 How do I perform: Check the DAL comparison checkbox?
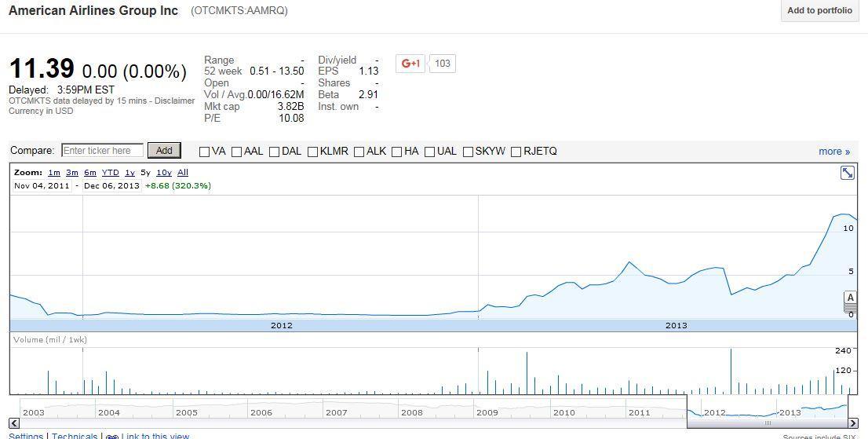[274, 152]
